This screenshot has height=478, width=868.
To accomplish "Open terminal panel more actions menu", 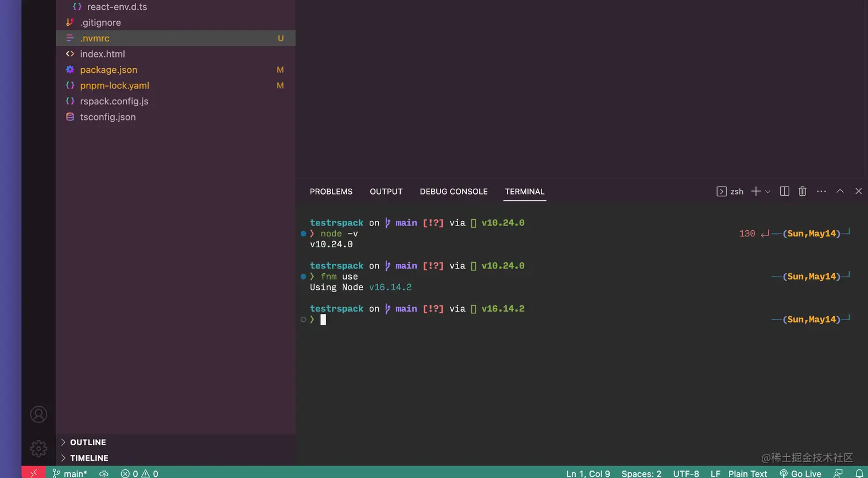I will pyautogui.click(x=821, y=191).
